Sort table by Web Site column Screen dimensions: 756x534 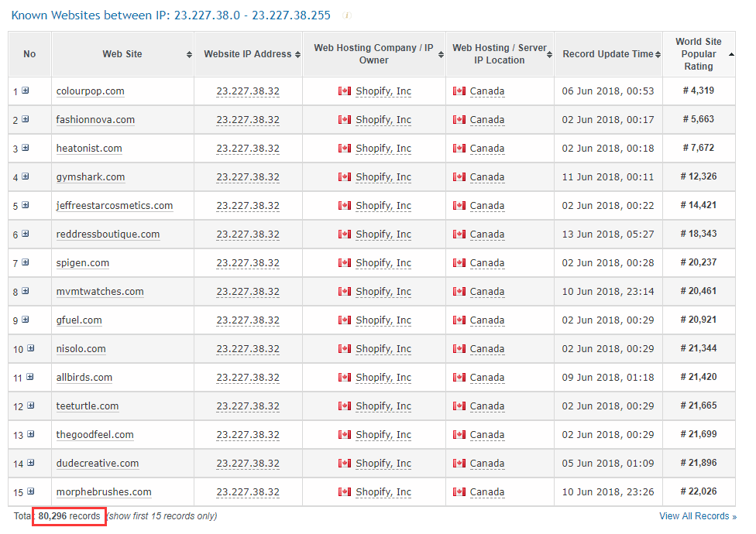[x=189, y=54]
